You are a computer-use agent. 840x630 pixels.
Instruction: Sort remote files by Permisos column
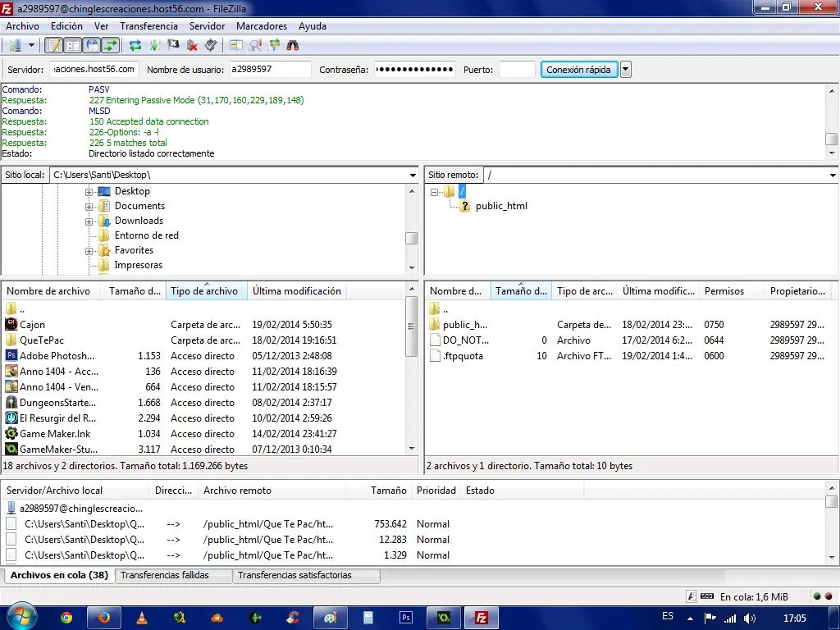coord(732,291)
